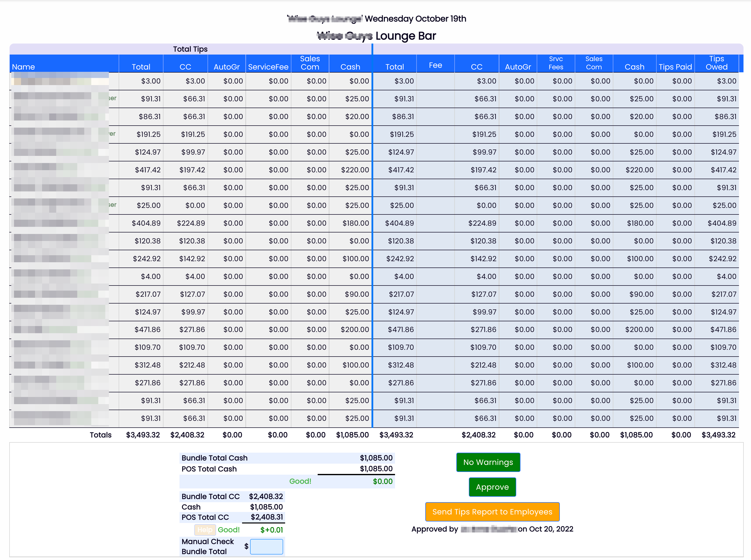Click the Lounge Bar title heading
Screen dimensions: 751x560
405,36
